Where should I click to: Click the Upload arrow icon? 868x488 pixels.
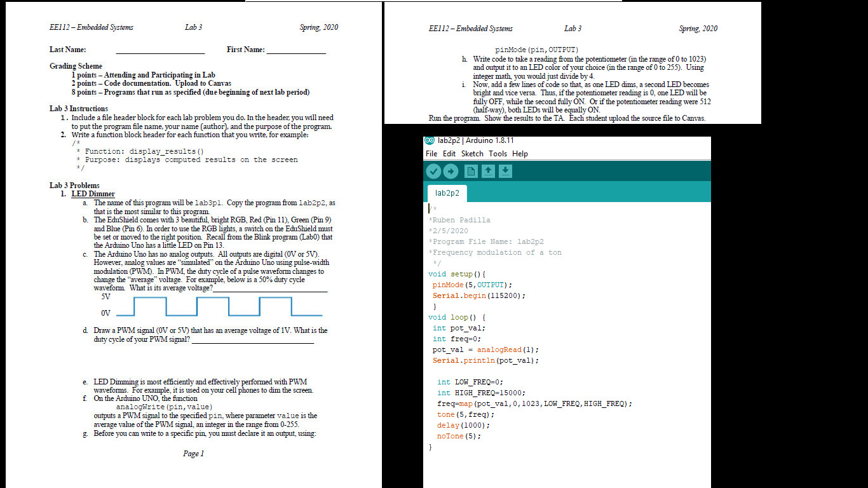pos(451,171)
